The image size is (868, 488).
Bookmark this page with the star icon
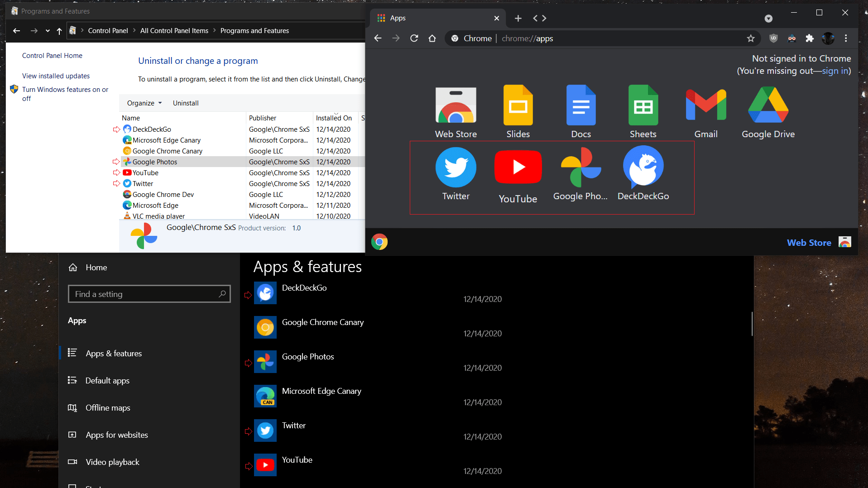point(751,38)
